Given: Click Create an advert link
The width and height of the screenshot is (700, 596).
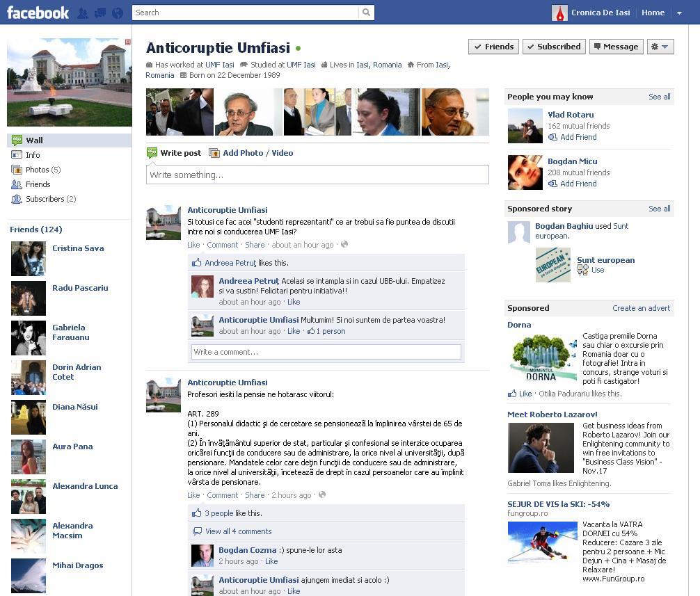Looking at the screenshot, I should (x=641, y=308).
